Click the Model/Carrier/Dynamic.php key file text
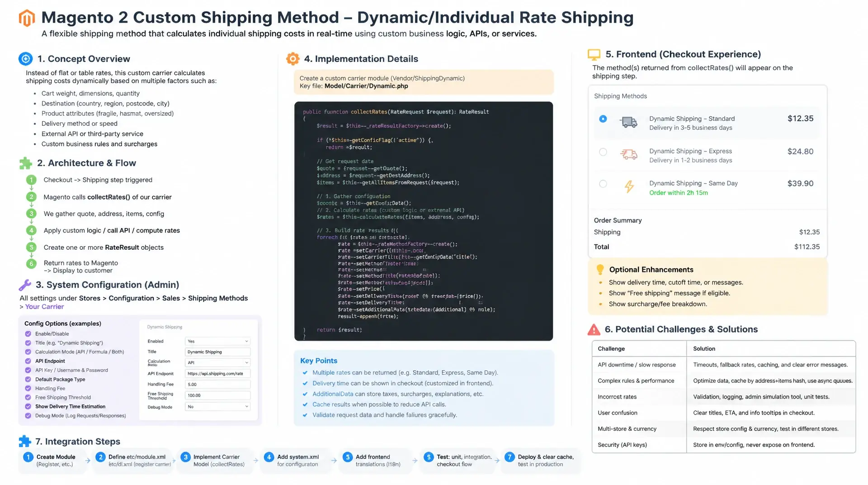Image resolution: width=868 pixels, height=485 pixels. [x=366, y=86]
